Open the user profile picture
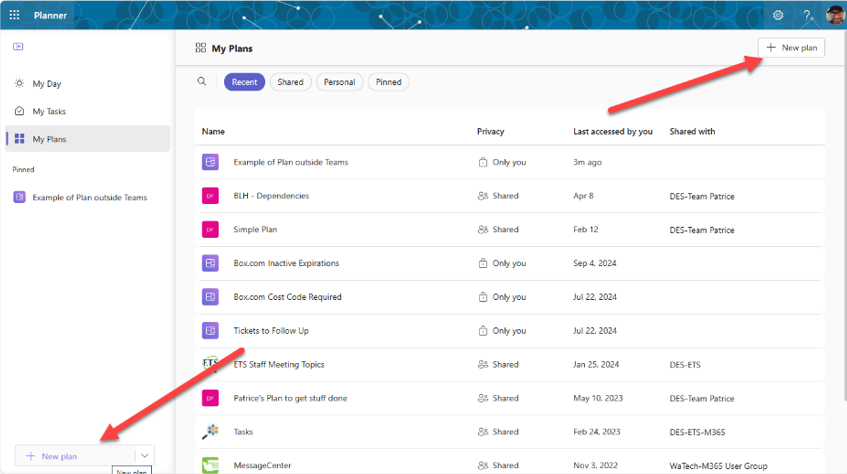847x474 pixels. pyautogui.click(x=835, y=15)
